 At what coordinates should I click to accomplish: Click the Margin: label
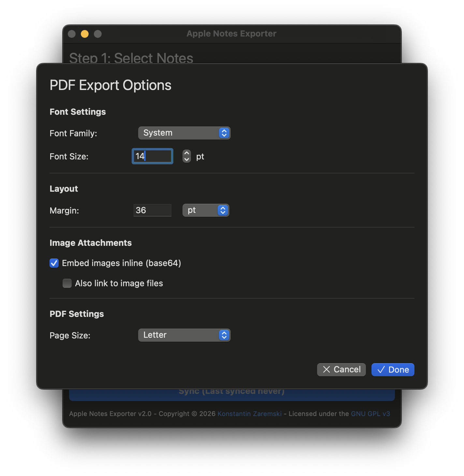tap(64, 211)
